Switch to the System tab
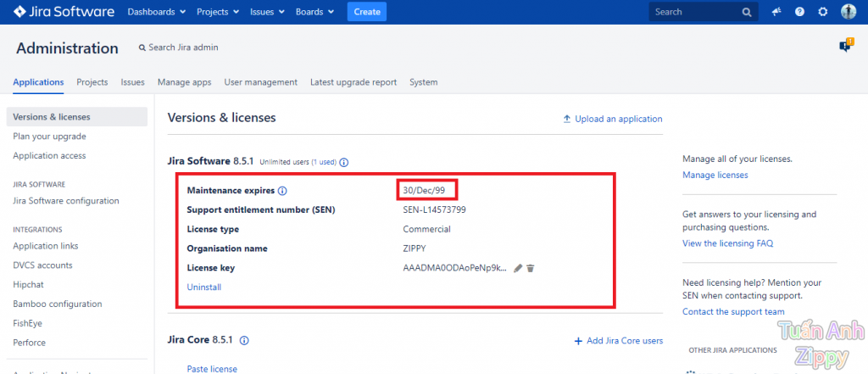868x374 pixels. click(x=423, y=82)
